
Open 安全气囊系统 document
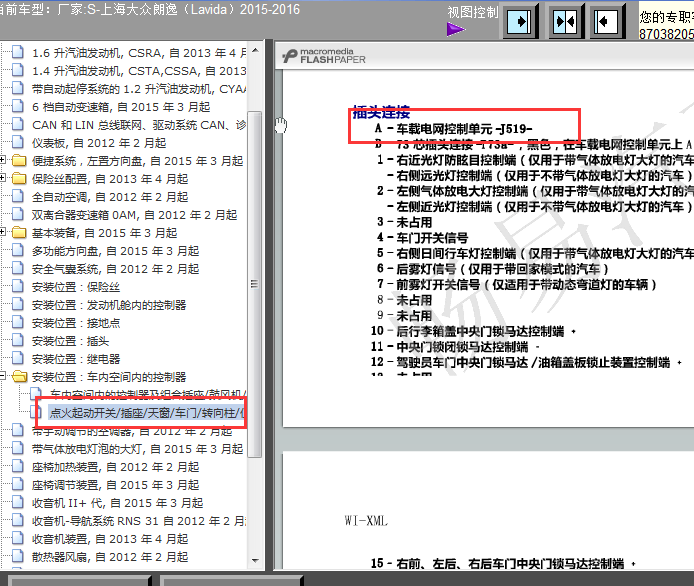(116, 269)
